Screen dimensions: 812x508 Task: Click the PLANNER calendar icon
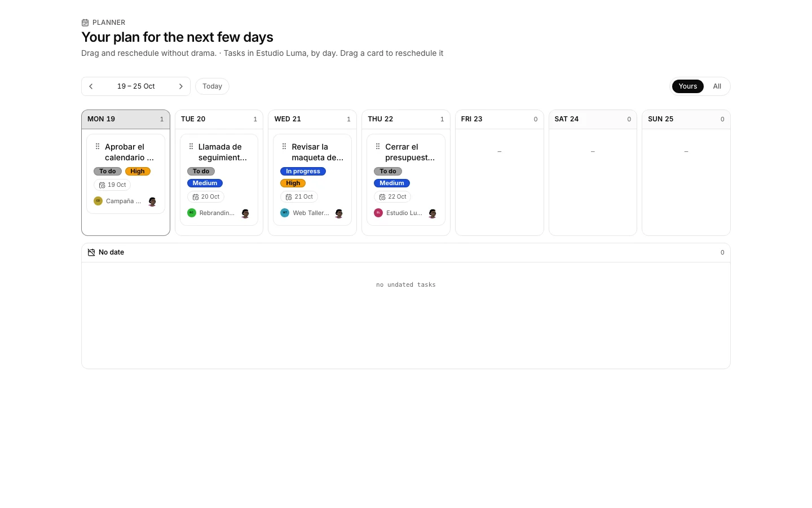tap(85, 23)
